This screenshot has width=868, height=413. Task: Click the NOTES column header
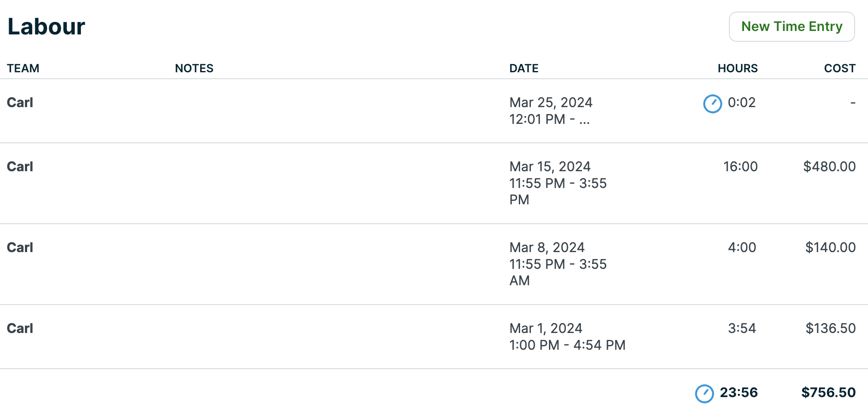tap(194, 68)
